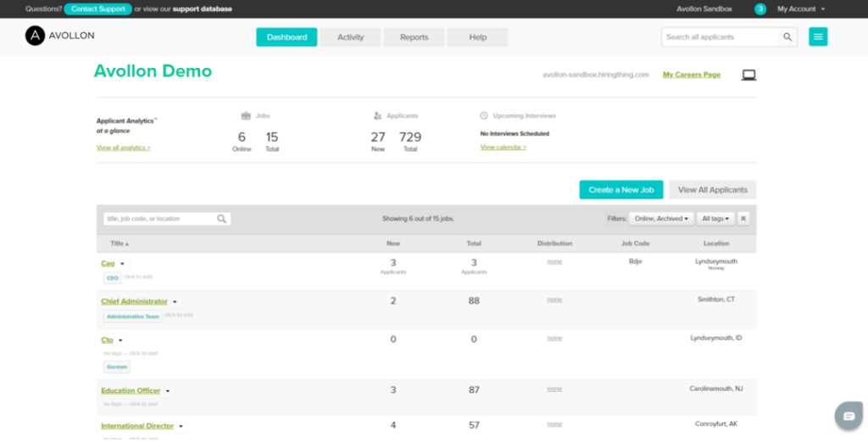Open the teal hamburger menu button
Screen dimensions: 868x442
pyautogui.click(x=818, y=37)
